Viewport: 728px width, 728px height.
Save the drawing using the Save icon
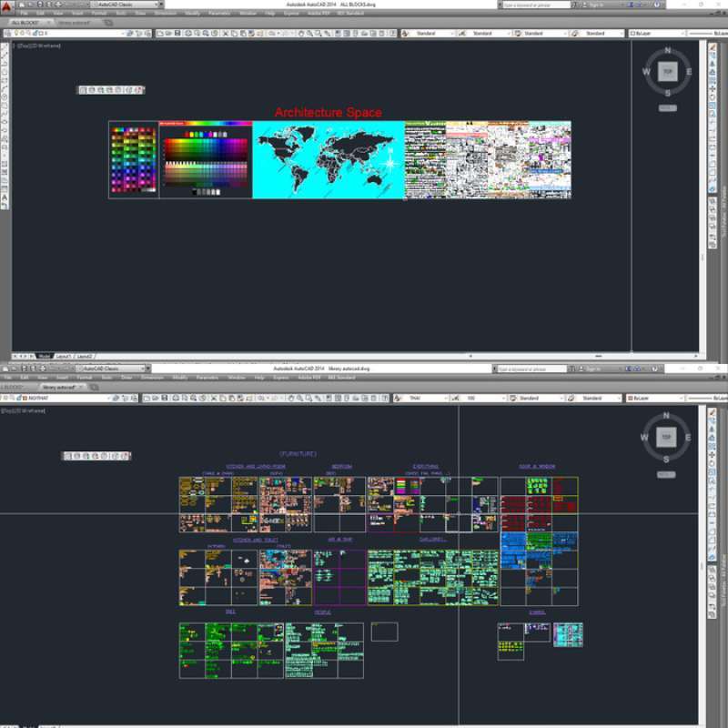177,35
